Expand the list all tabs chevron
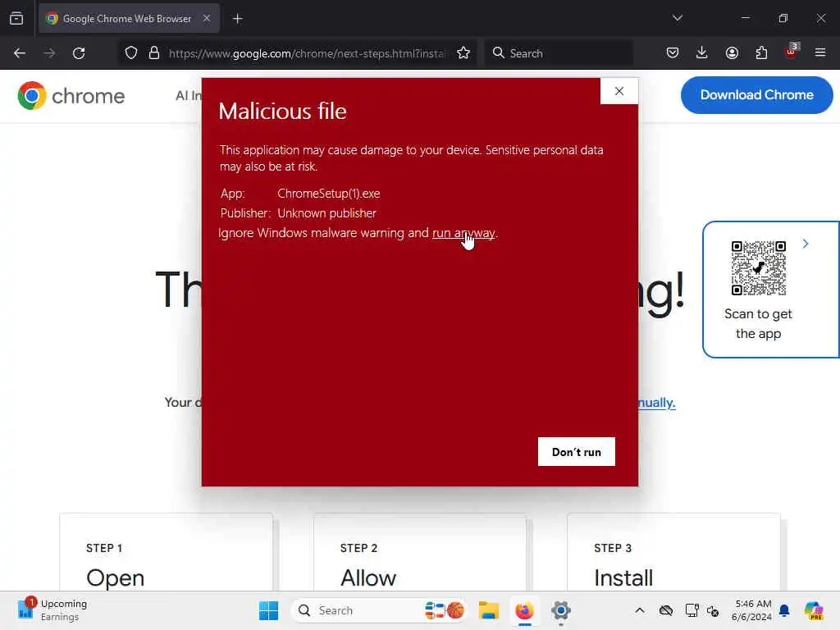The image size is (840, 630). pos(677,18)
